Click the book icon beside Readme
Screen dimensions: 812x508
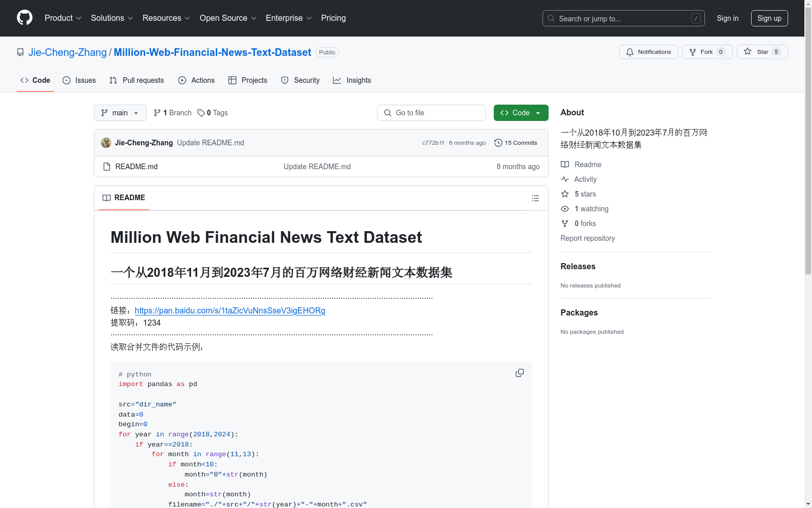[x=565, y=165]
